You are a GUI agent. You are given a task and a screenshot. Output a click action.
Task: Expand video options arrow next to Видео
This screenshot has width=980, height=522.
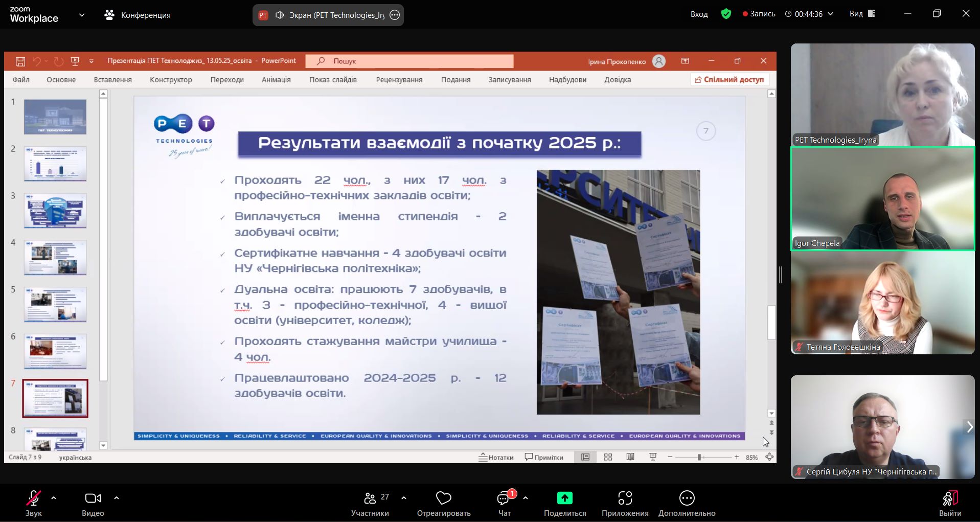(117, 498)
